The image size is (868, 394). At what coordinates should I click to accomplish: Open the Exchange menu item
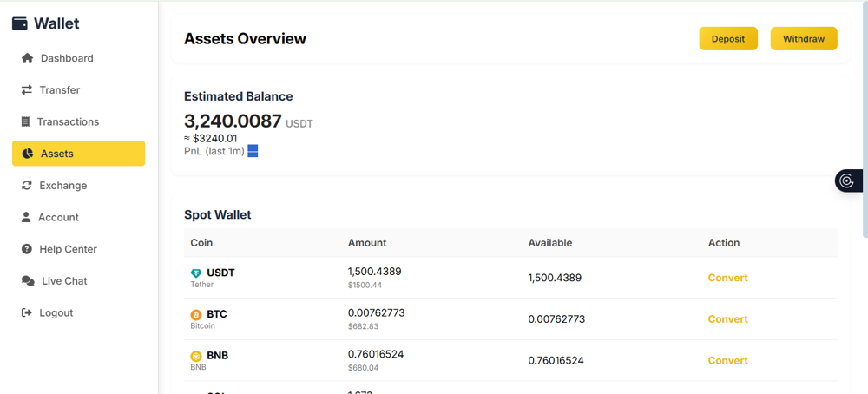pyautogui.click(x=79, y=186)
